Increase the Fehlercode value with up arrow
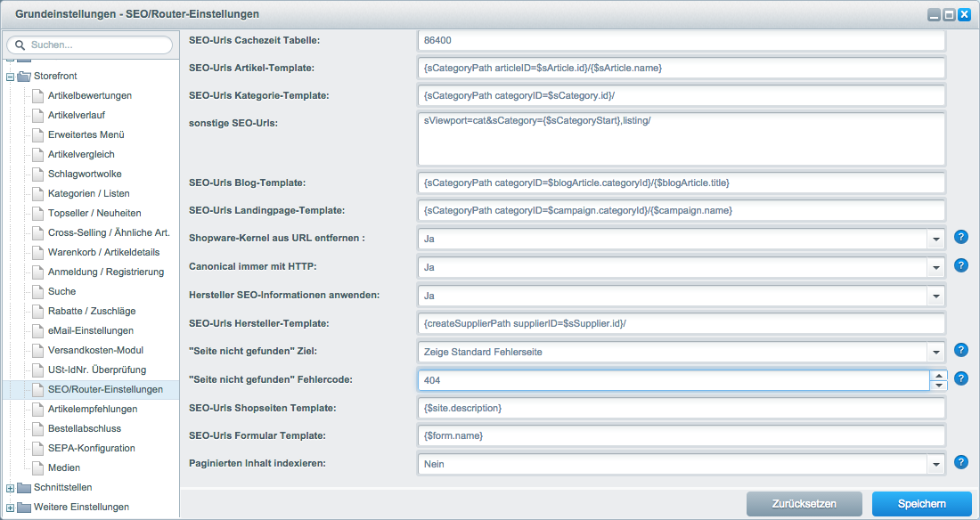This screenshot has height=520, width=980. tap(938, 376)
